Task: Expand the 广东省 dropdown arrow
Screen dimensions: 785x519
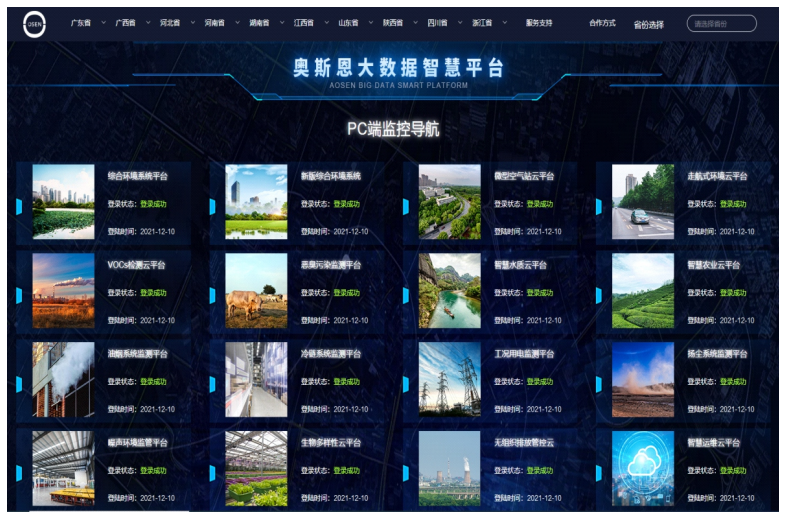Action: pos(104,22)
